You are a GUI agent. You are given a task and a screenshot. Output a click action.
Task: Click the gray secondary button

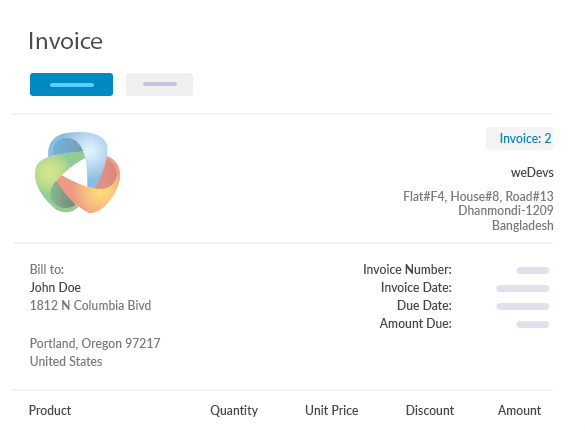pos(159,85)
